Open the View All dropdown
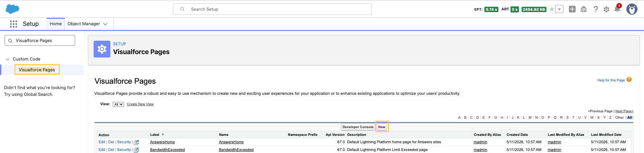Viewport: 644px width, 153px height. pos(118,105)
